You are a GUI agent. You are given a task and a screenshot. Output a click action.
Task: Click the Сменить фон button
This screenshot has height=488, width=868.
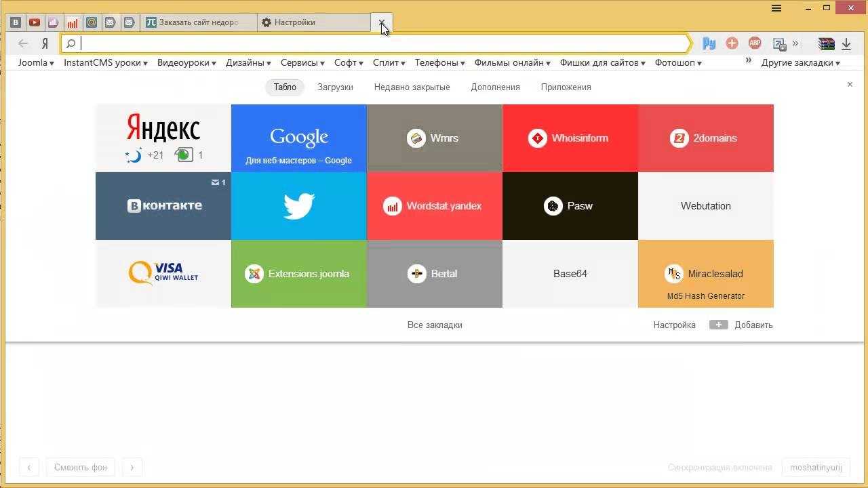81,467
